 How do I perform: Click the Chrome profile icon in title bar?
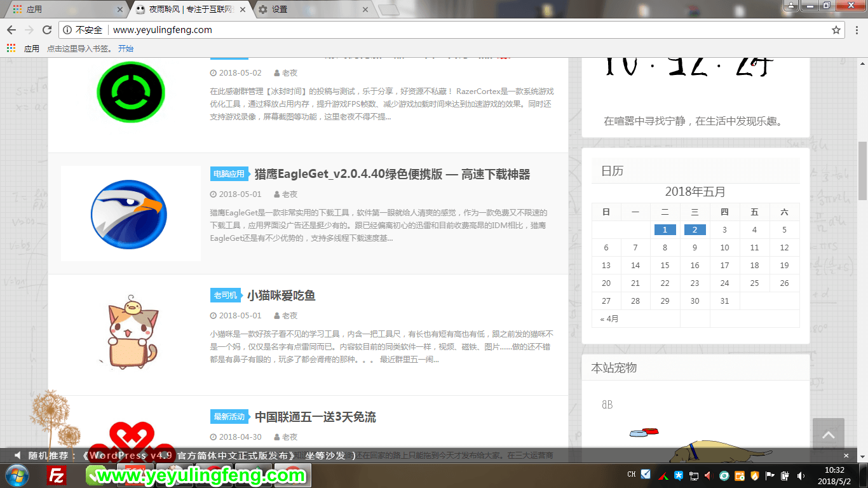coord(790,6)
